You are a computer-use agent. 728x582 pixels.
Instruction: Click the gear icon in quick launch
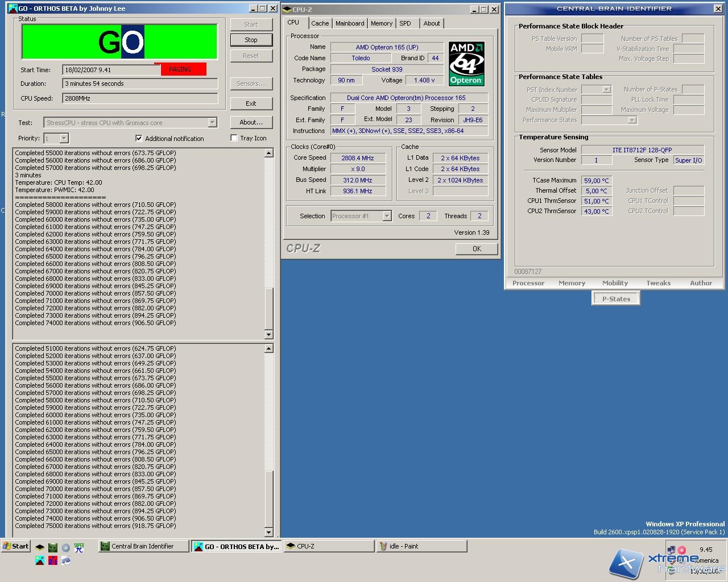(66, 548)
